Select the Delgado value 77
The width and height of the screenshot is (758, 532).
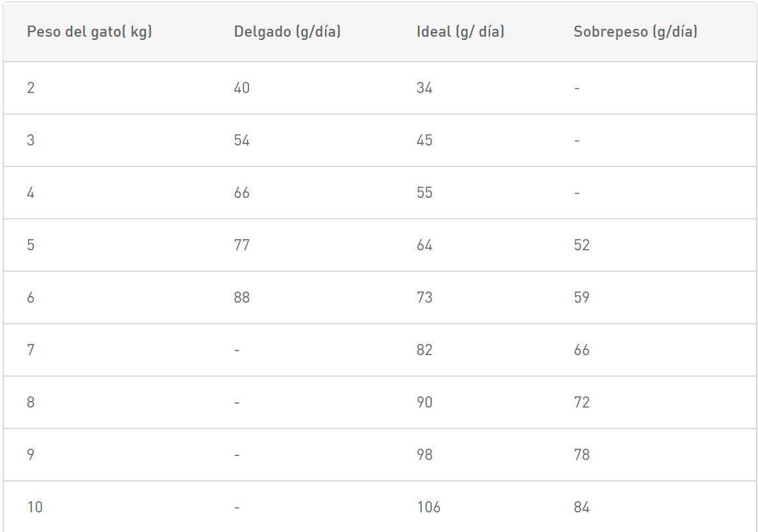tap(242, 245)
